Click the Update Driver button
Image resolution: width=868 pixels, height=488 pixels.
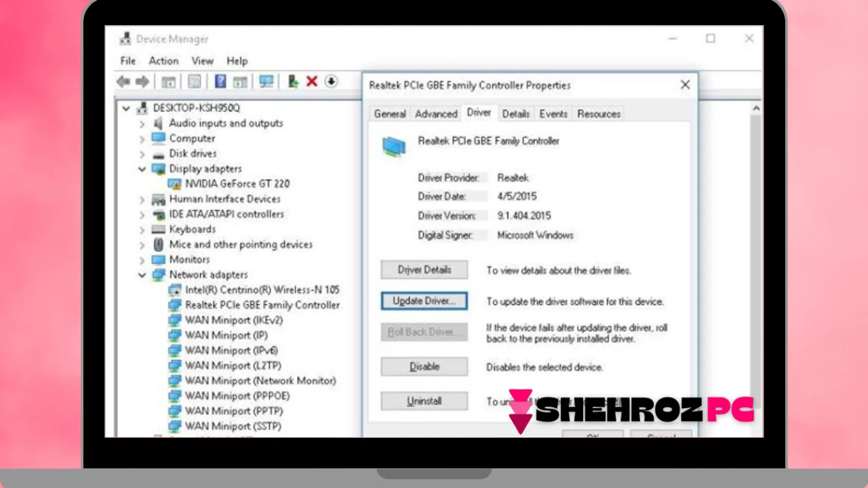click(425, 301)
